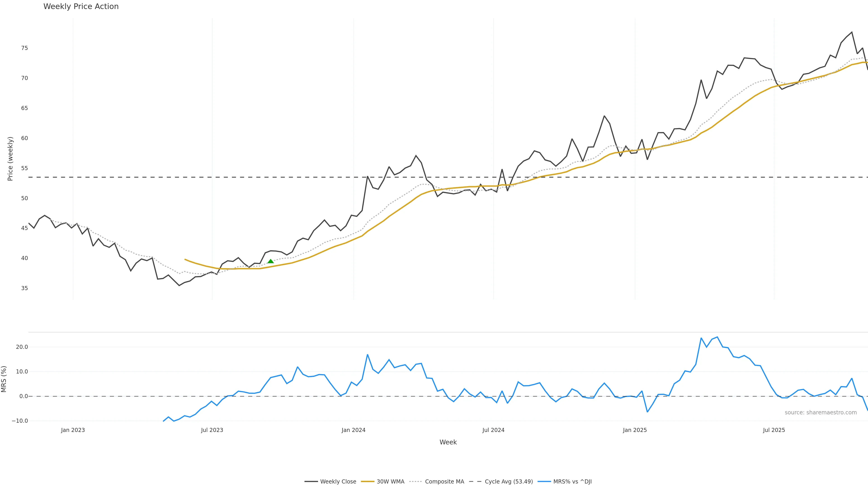Select the Jan 2024 x-axis tick label
Screen dimensions: 868x488
point(354,430)
